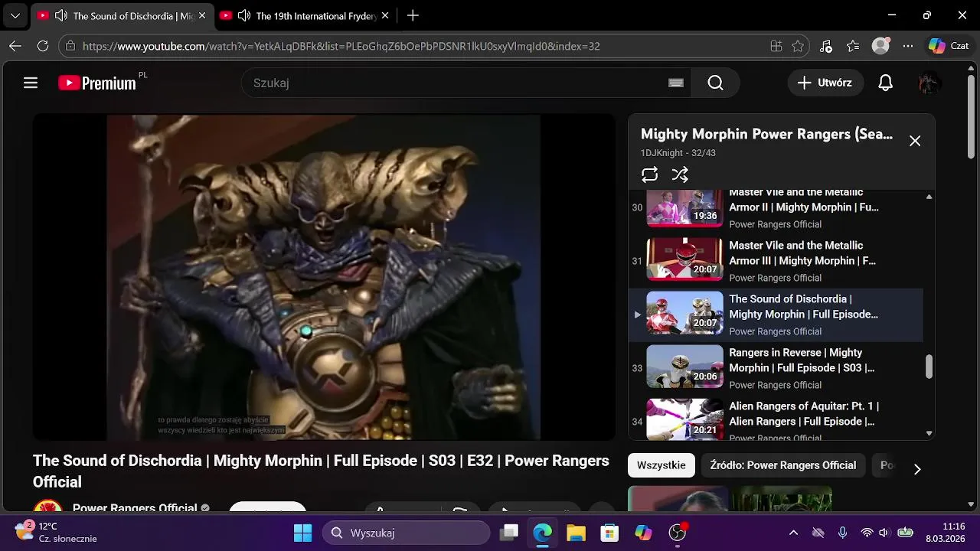View site information padlock icon

click(70, 46)
